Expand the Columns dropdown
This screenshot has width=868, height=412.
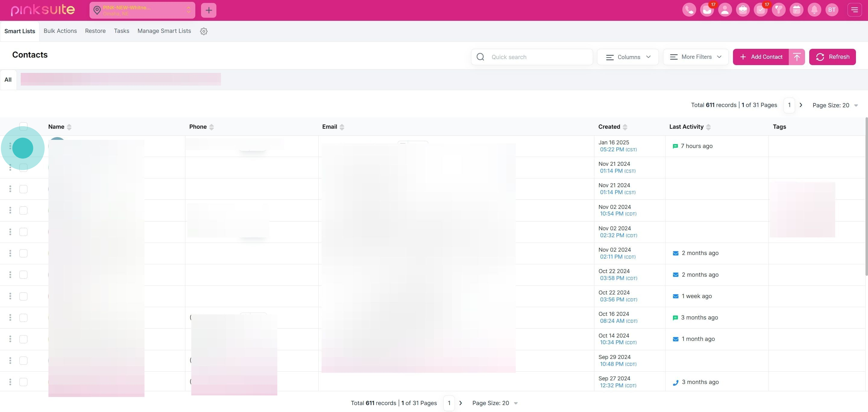coord(628,57)
